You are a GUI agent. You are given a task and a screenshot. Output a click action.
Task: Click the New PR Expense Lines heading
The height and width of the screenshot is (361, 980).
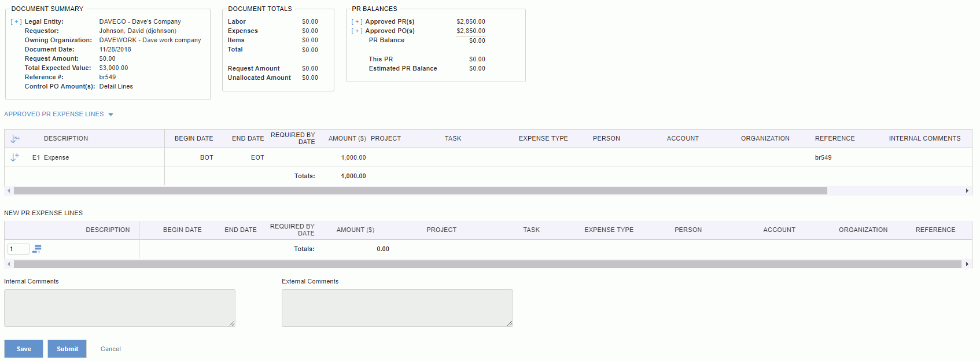point(43,213)
